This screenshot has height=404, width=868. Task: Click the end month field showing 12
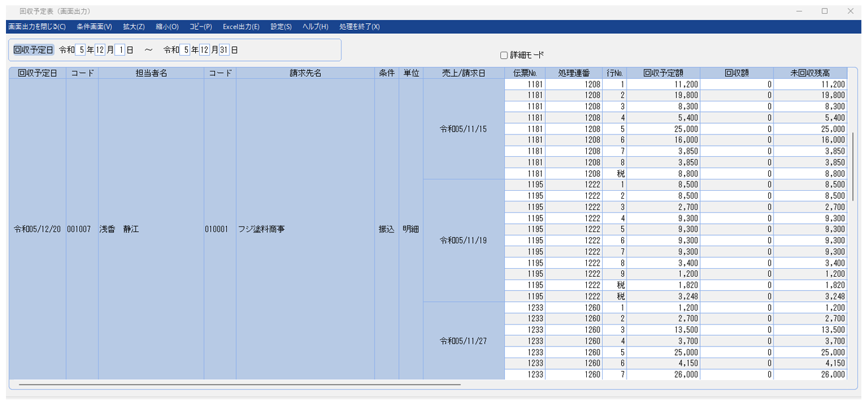pos(205,50)
